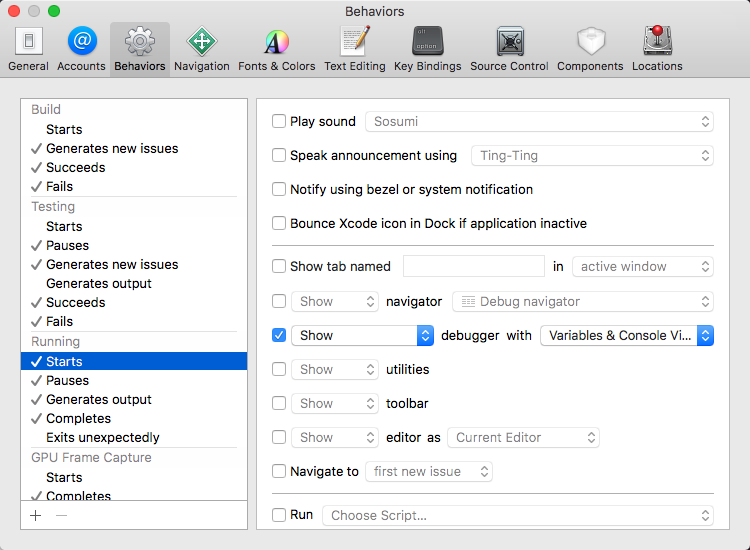Select Running Pauses behavior
750x550 pixels.
(x=134, y=380)
